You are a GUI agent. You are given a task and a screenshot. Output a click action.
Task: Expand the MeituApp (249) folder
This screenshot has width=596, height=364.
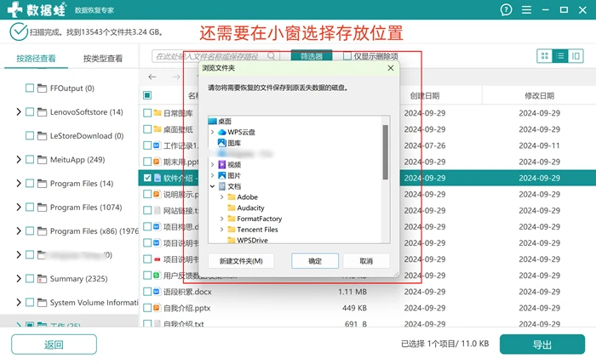(18, 159)
